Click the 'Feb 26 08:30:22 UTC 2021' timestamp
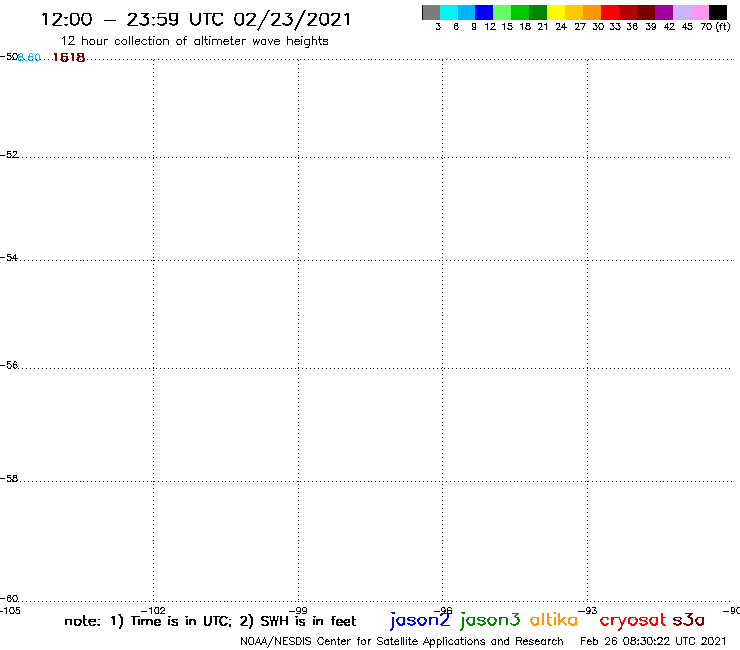740x650 pixels. click(653, 641)
